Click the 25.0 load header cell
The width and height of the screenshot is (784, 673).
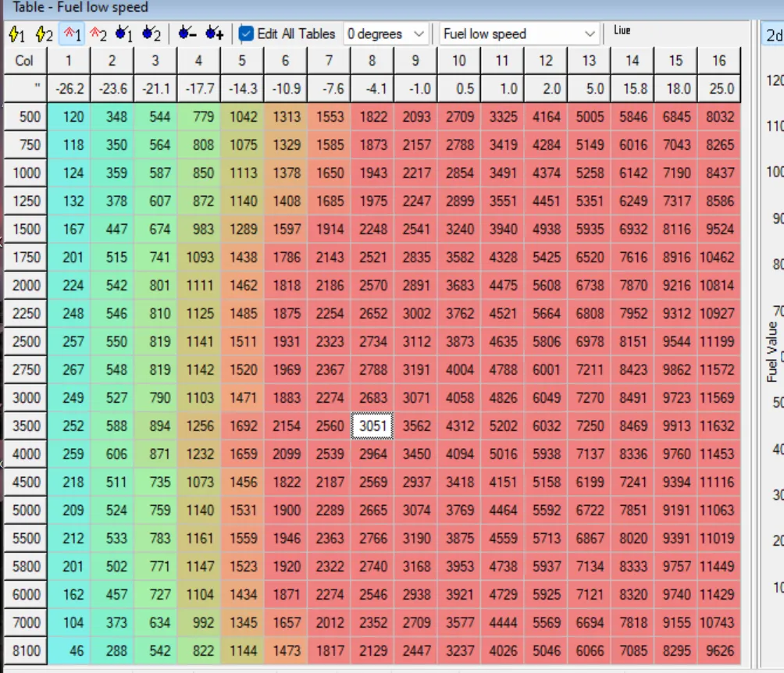click(719, 88)
